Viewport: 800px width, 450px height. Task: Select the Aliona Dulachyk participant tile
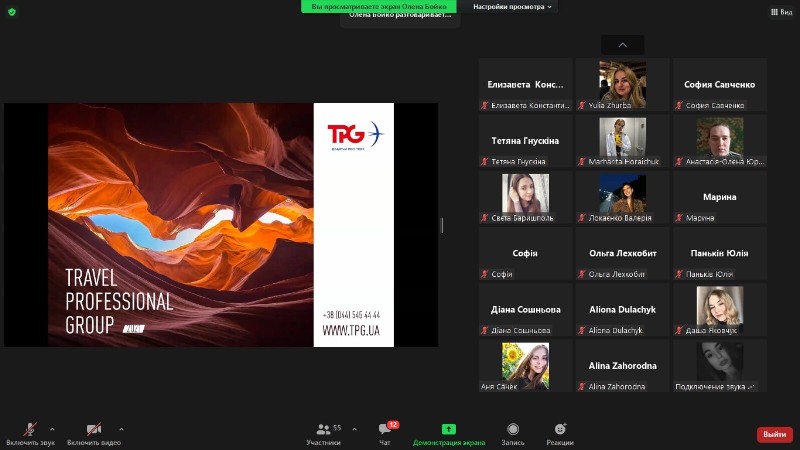click(x=622, y=310)
